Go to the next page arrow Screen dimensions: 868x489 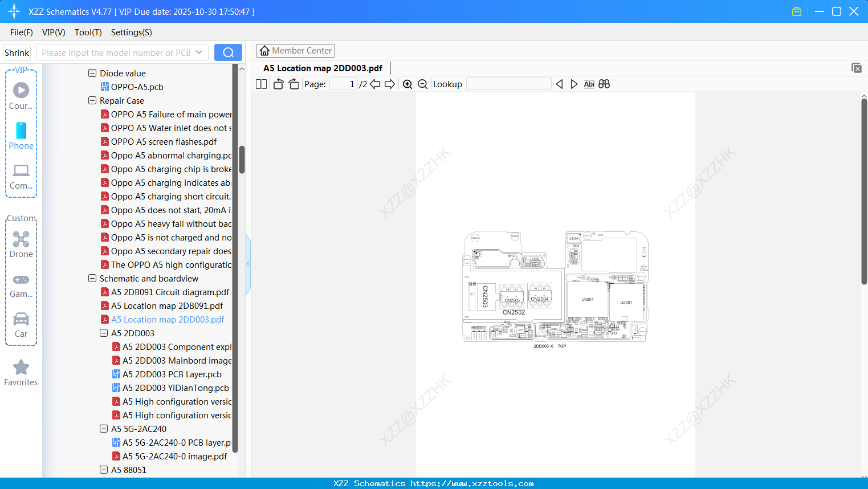coord(390,84)
